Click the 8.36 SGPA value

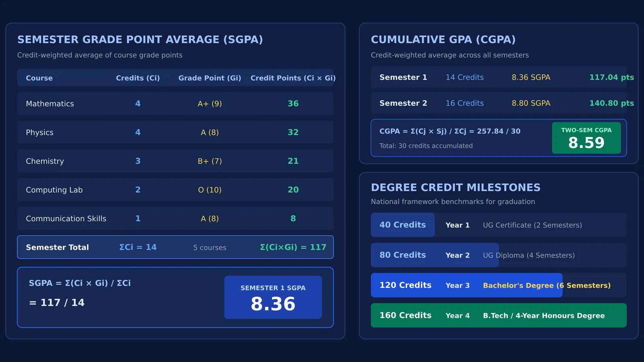[x=531, y=77]
